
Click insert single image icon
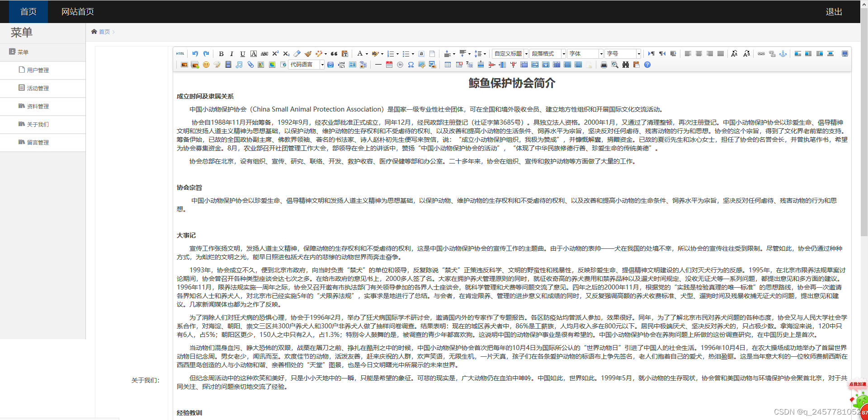184,65
